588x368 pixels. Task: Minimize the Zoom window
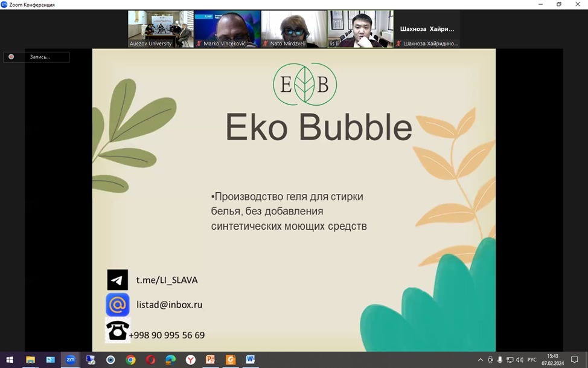[541, 4]
